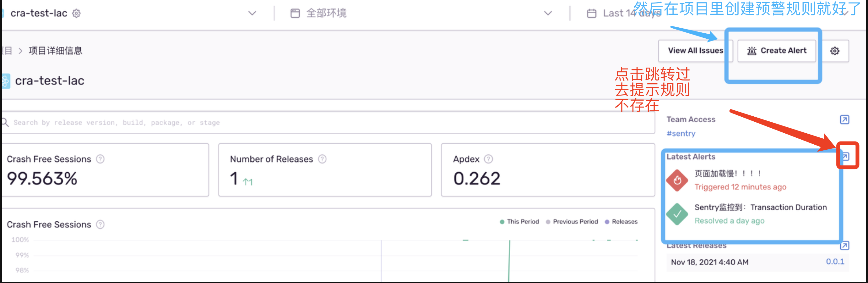Click the 99.563% crash free value
This screenshot has height=283, width=868.
tap(42, 178)
